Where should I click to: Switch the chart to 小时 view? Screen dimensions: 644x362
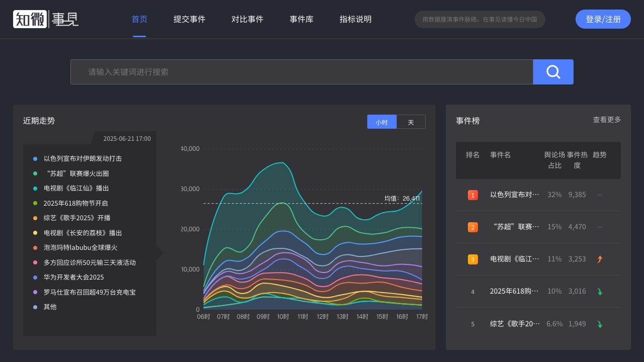382,122
